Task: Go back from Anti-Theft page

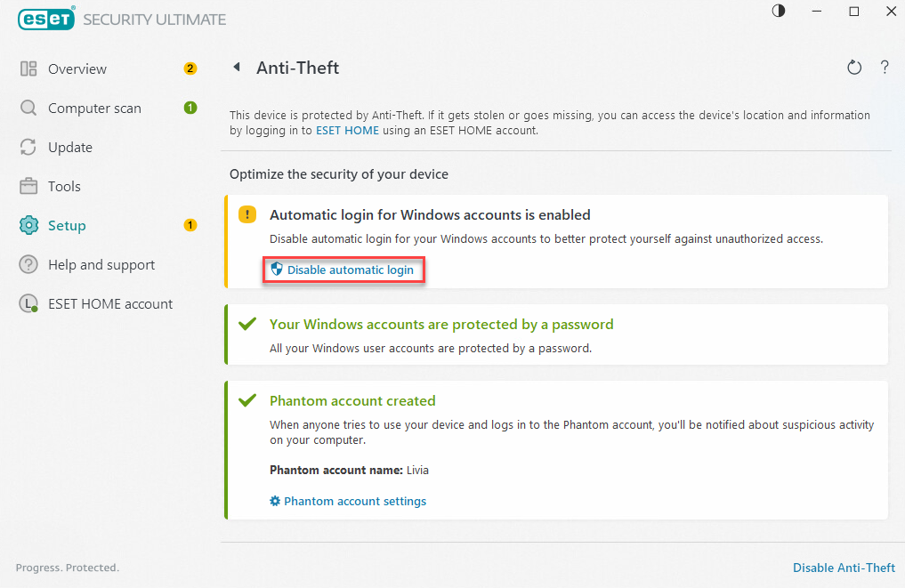Action: 237,67
